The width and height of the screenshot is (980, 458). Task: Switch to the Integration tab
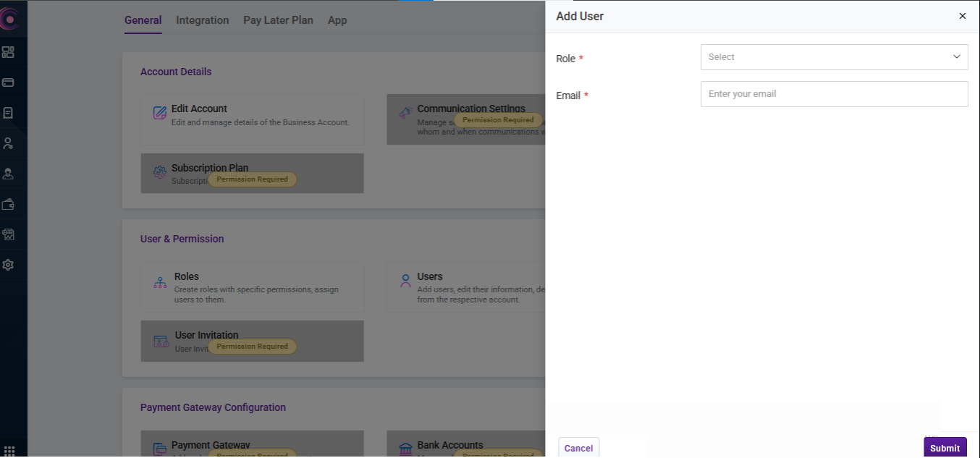point(202,20)
